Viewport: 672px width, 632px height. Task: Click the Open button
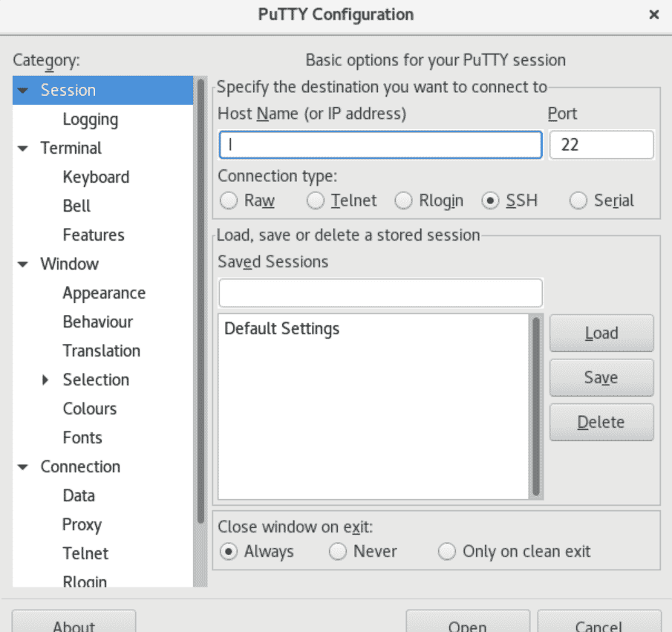click(x=468, y=622)
